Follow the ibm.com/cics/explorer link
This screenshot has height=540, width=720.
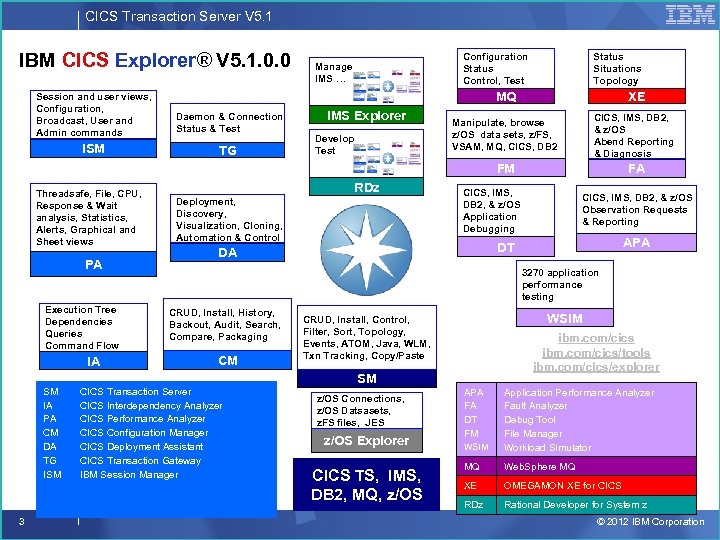596,367
